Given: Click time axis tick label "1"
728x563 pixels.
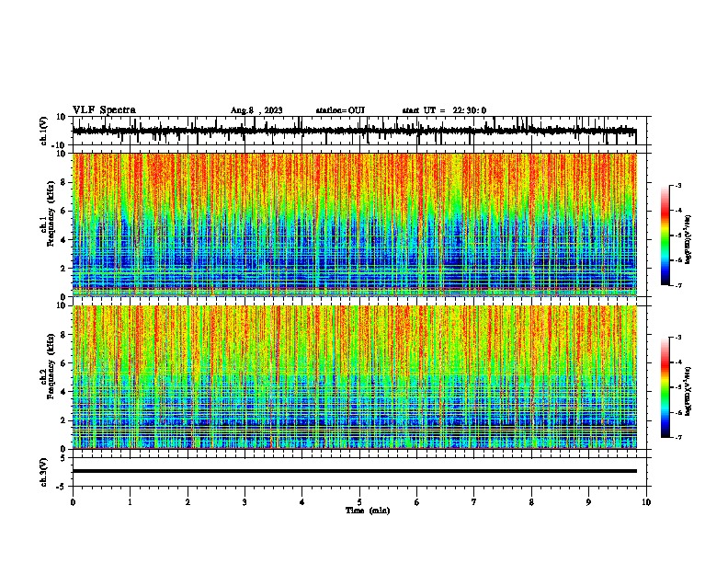Looking at the screenshot, I should (130, 502).
